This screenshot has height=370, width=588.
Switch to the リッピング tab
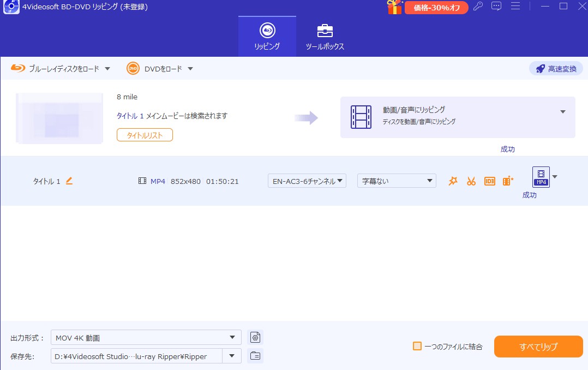pos(267,37)
